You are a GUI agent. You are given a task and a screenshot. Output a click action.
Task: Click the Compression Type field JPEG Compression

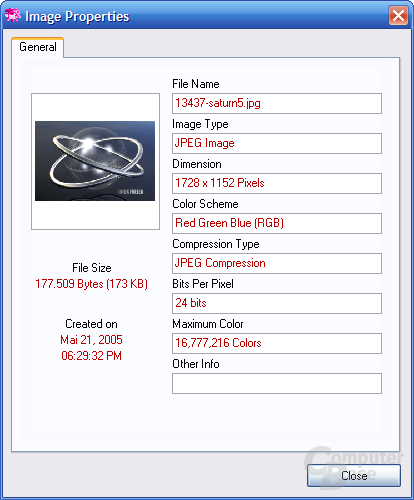tap(277, 263)
